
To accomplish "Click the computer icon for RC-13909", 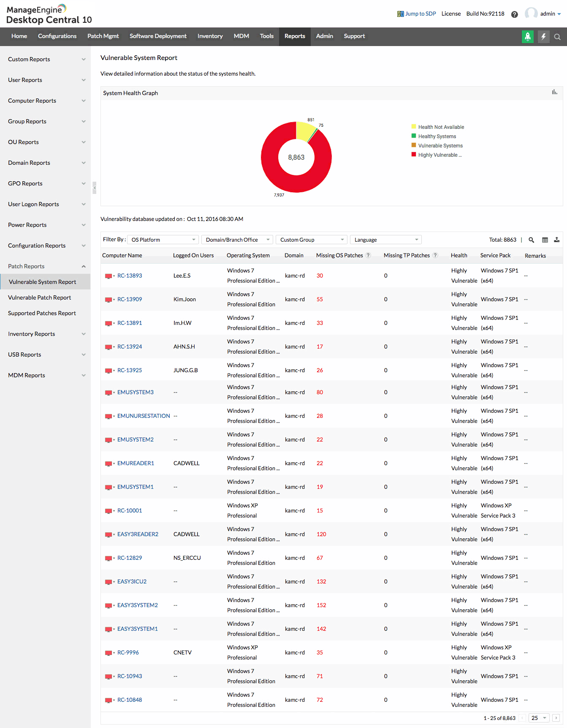I will click(109, 300).
